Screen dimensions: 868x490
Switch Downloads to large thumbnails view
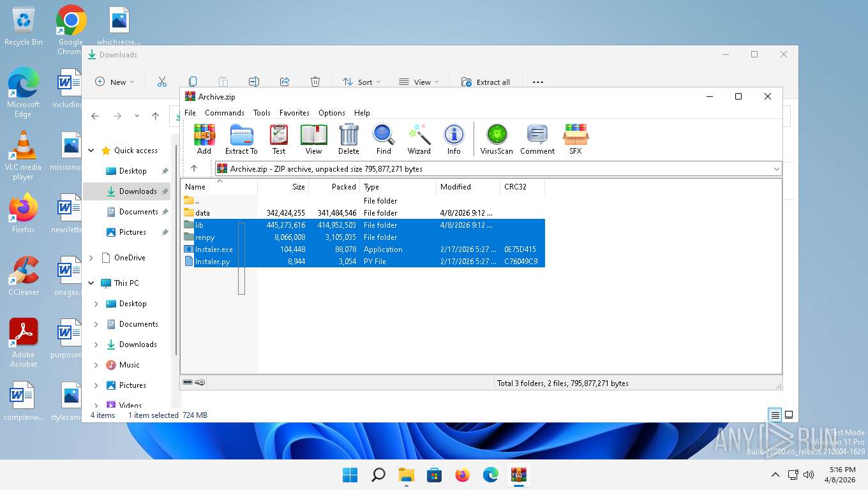(789, 415)
